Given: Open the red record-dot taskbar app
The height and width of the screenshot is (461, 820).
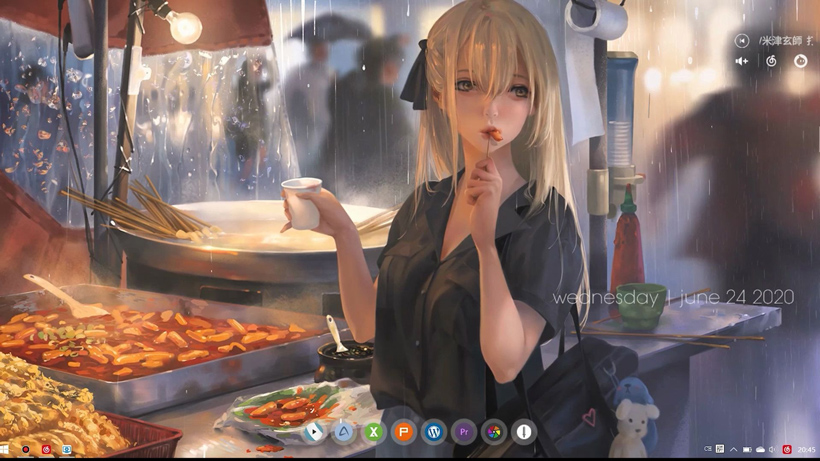Looking at the screenshot, I should tap(25, 449).
